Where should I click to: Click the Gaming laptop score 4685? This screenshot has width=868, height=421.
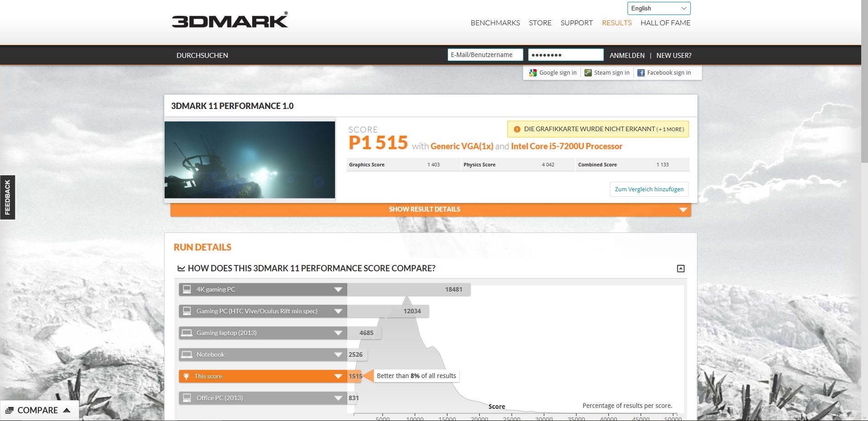[366, 333]
